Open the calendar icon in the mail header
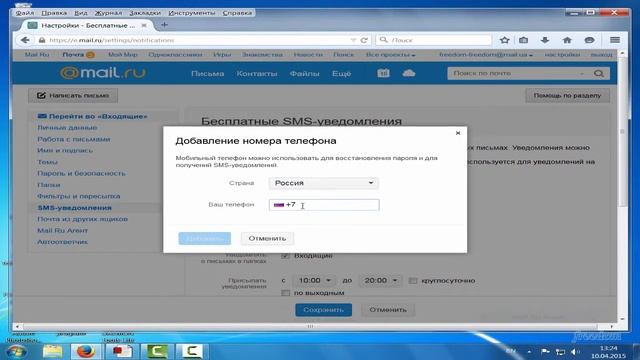 [383, 73]
